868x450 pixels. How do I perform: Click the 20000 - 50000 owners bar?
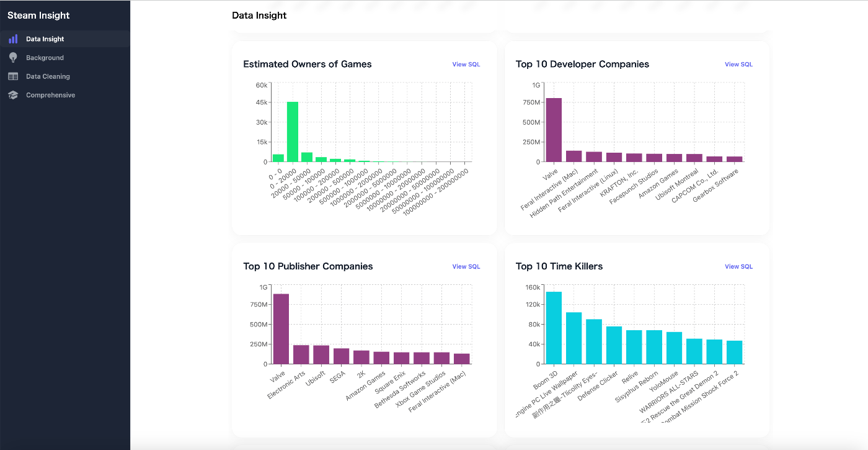[307, 157]
